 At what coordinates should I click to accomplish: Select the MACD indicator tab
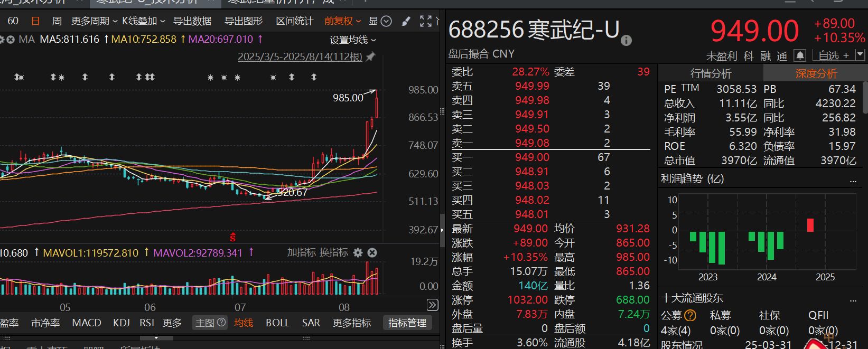(x=86, y=323)
